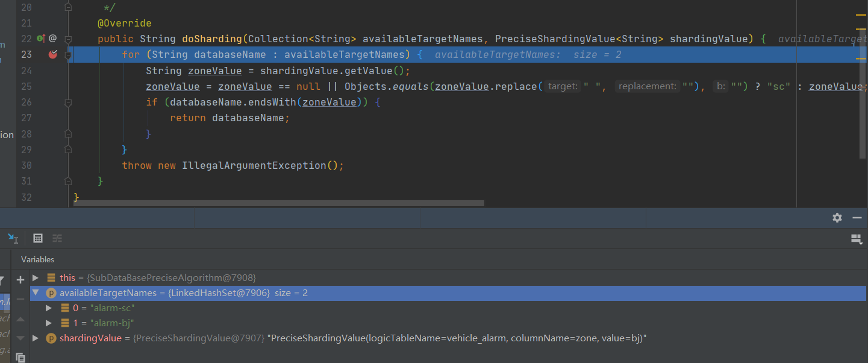
Task: Click the horizontal scrollbar below the code
Action: (x=277, y=203)
